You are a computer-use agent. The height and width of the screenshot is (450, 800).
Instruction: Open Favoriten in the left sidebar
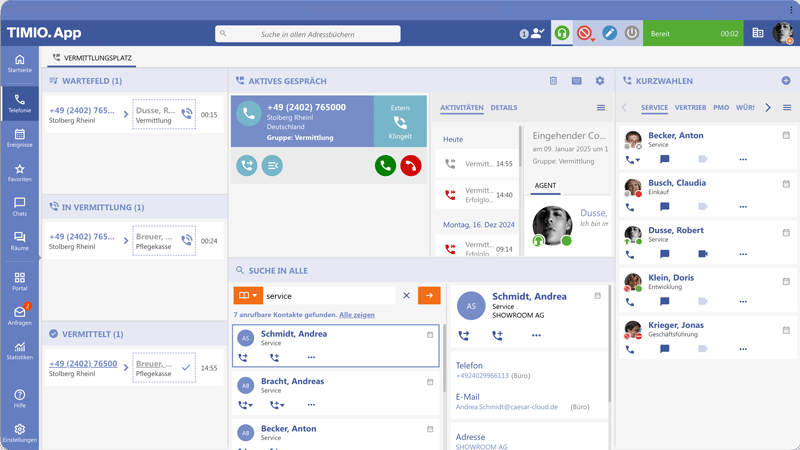(19, 173)
